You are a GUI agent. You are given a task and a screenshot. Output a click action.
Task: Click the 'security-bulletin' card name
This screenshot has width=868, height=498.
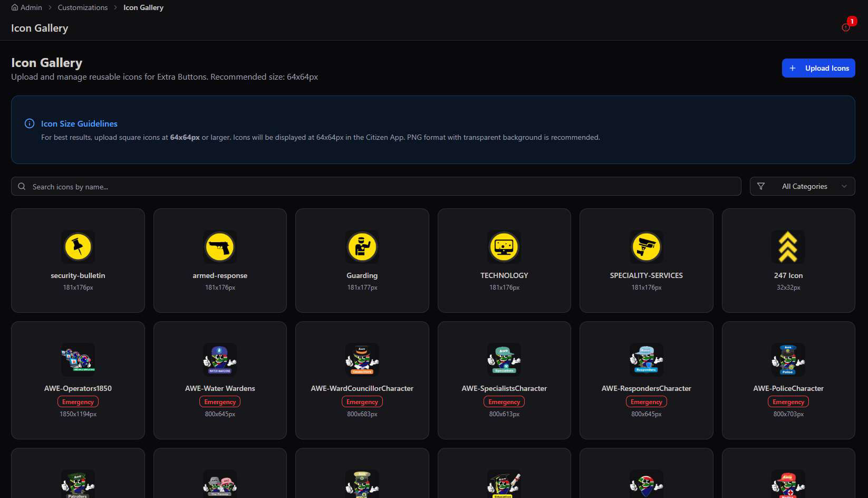(78, 275)
